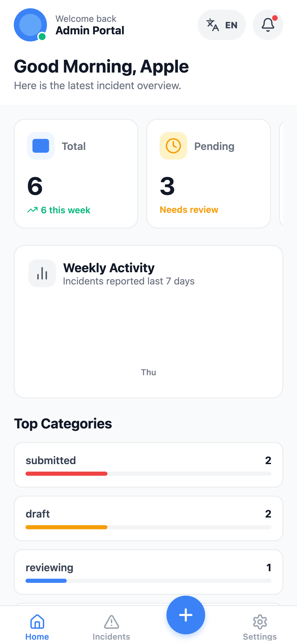
Task: Tap the Pending clock icon
Action: (x=173, y=146)
